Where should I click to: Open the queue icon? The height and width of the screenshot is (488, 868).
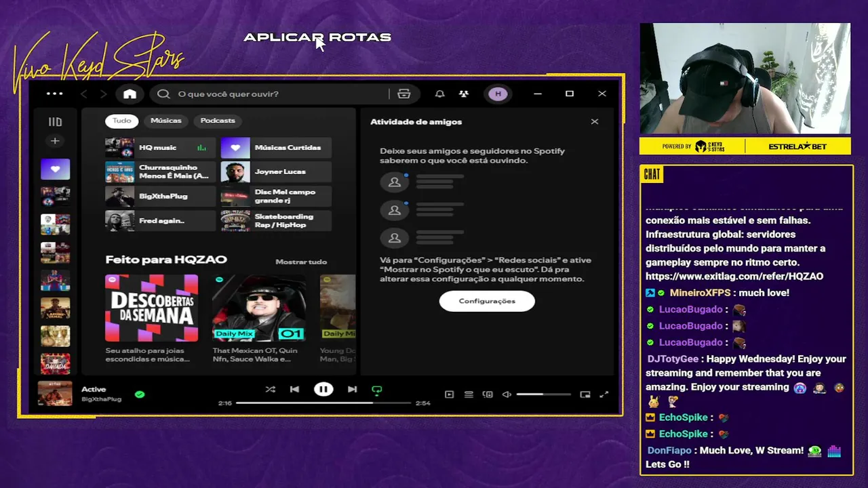469,394
